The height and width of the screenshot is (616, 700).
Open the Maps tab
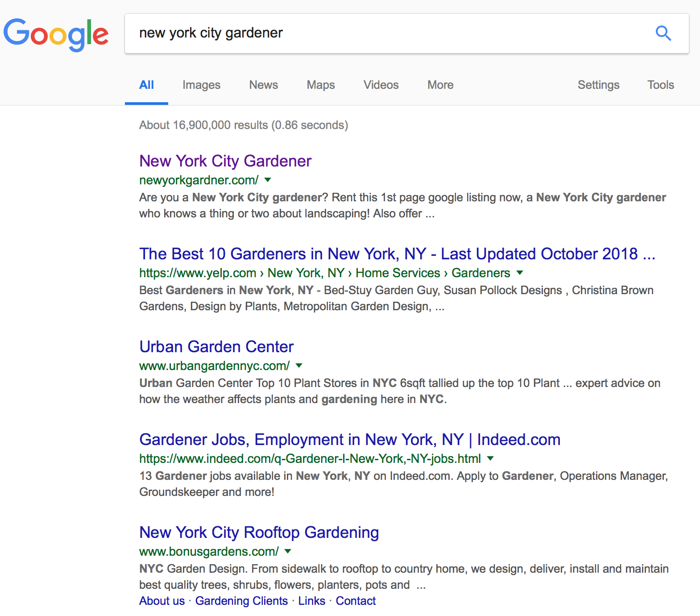(x=321, y=85)
